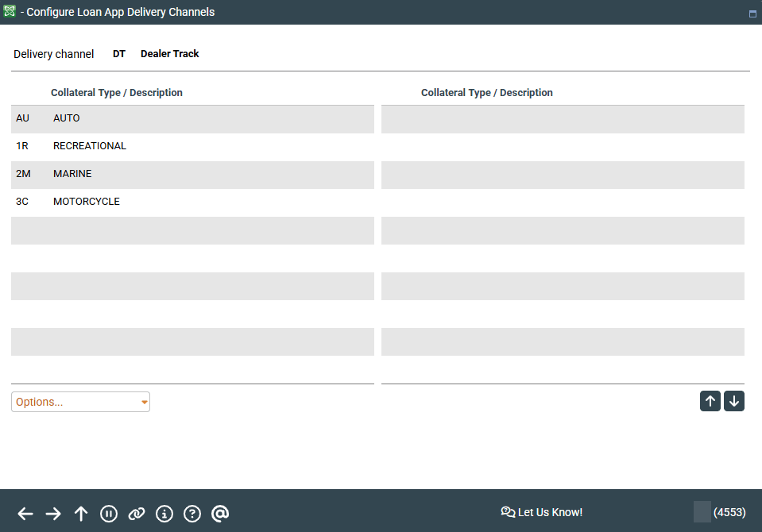Click the gray box beside (4553)
The width and height of the screenshot is (762, 532).
tap(702, 512)
